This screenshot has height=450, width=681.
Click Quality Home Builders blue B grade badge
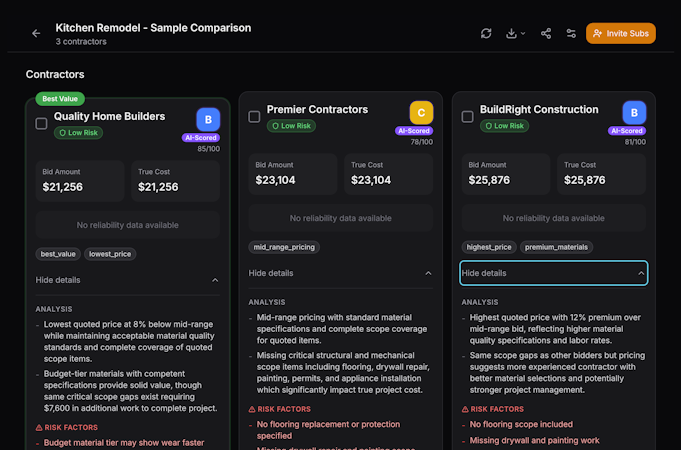pos(207,119)
